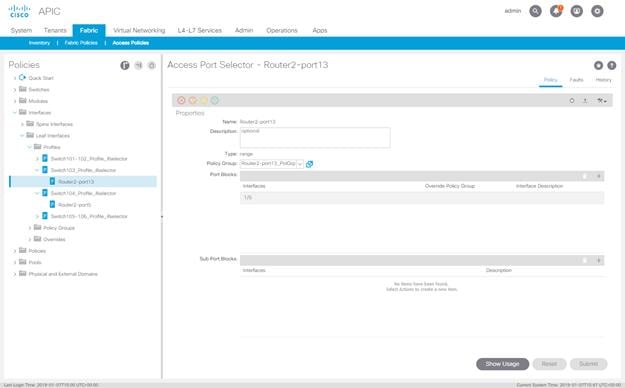Viewport: 625px width, 388px height.
Task: Collapse the Profiles folder node
Action: click(29, 147)
